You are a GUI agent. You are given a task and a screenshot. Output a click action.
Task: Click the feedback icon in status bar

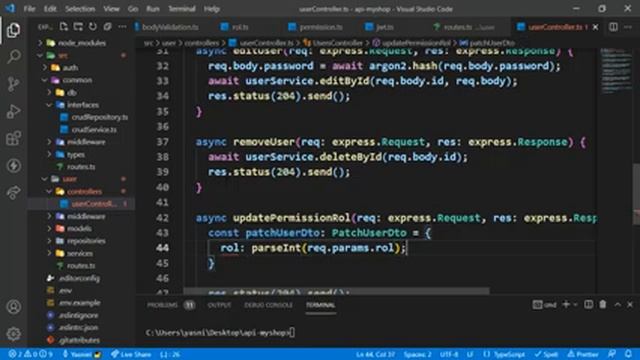612,354
